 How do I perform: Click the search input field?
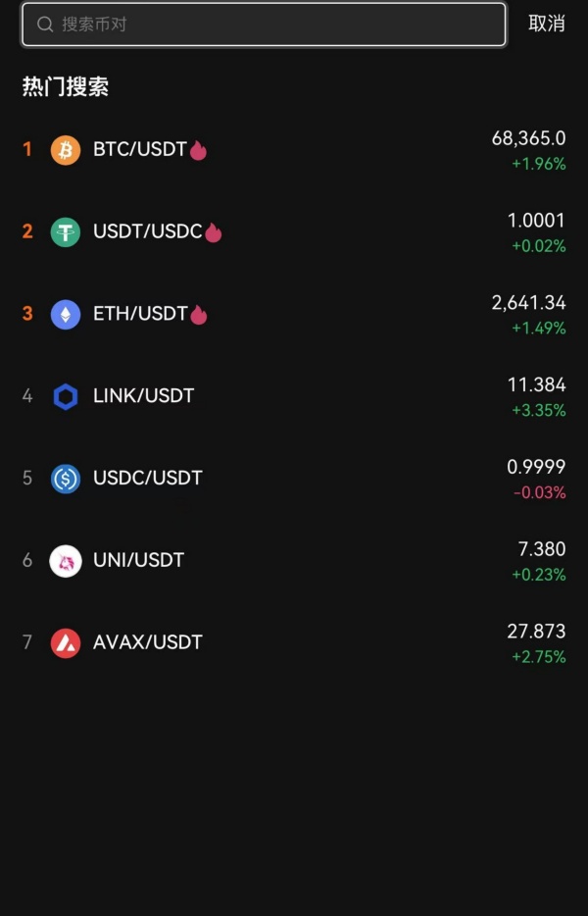(x=263, y=24)
